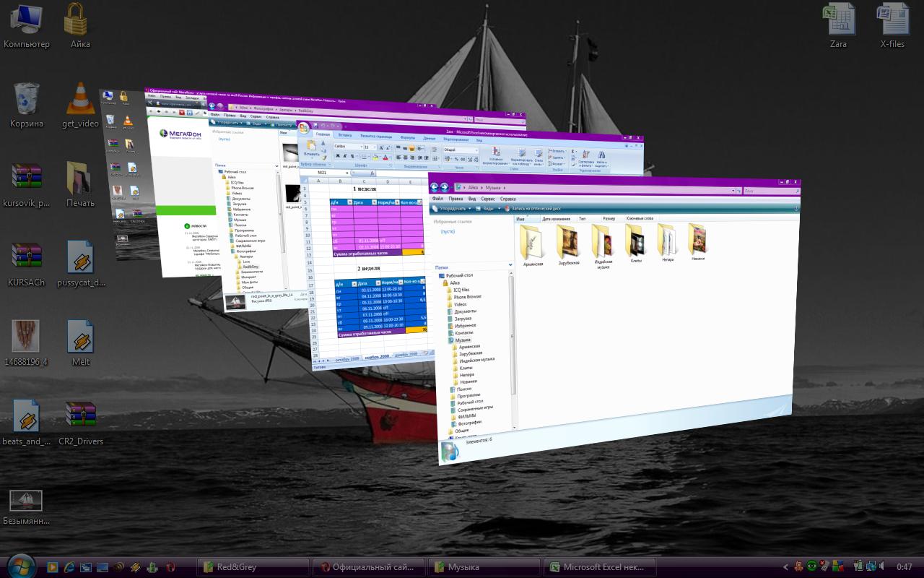Open the Файл menu in Музыка window
924x578 pixels.
437,198
